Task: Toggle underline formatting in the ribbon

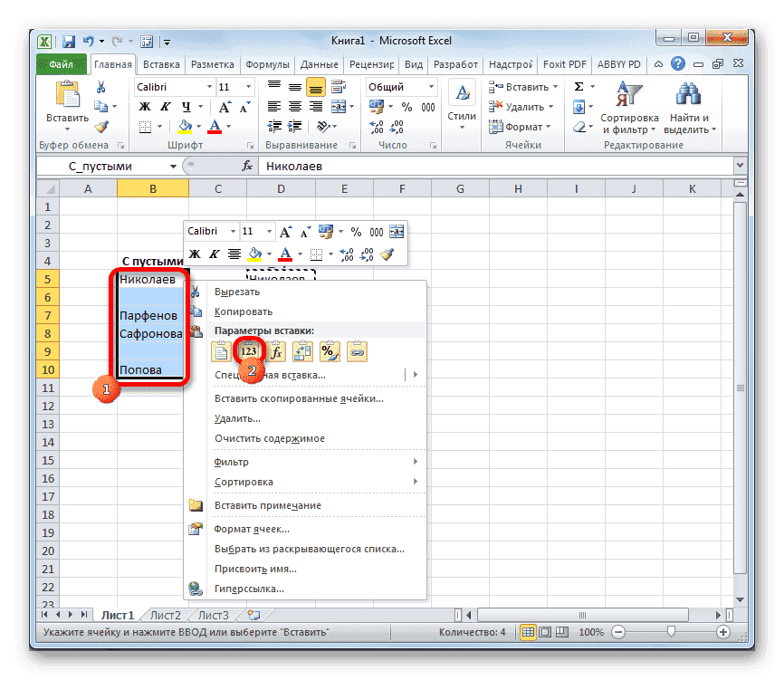Action: point(186,107)
